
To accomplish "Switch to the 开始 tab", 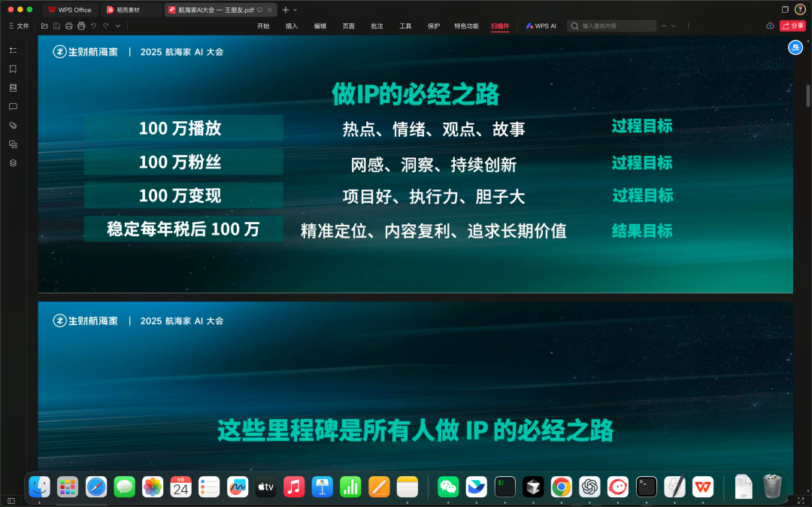I will pos(264,26).
